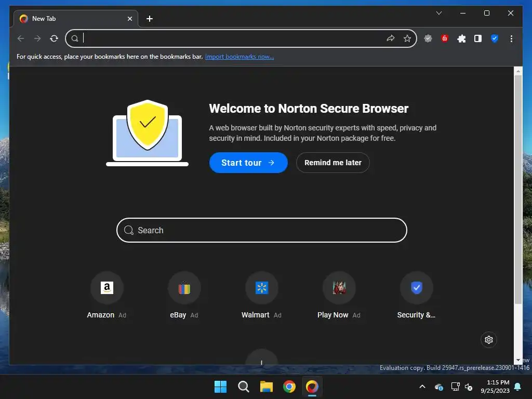Click the back navigation arrow
The height and width of the screenshot is (399, 532).
coord(21,38)
